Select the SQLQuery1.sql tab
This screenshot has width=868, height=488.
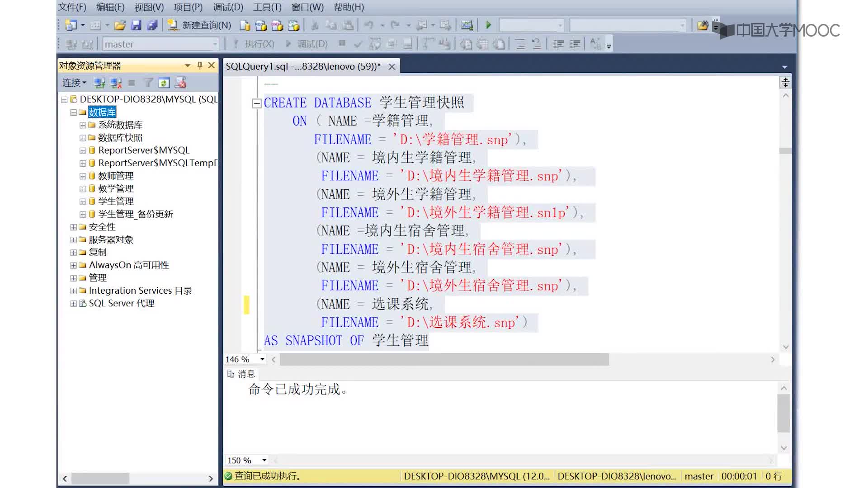303,66
